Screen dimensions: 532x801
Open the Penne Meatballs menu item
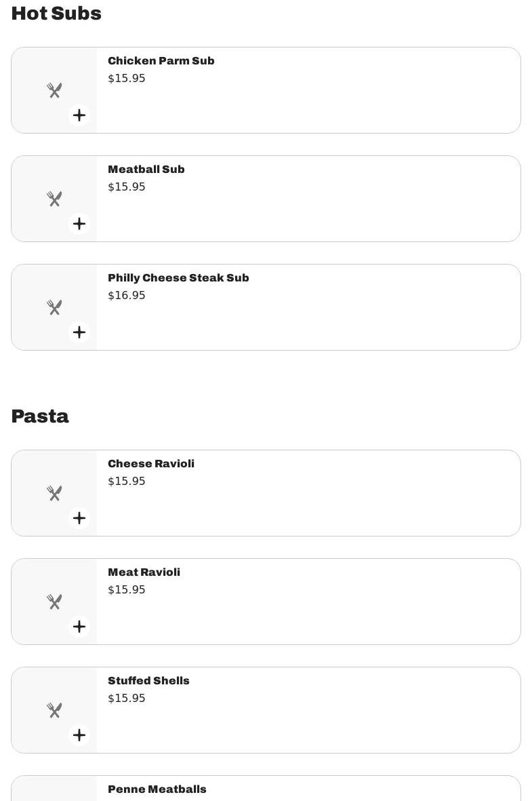(266, 789)
